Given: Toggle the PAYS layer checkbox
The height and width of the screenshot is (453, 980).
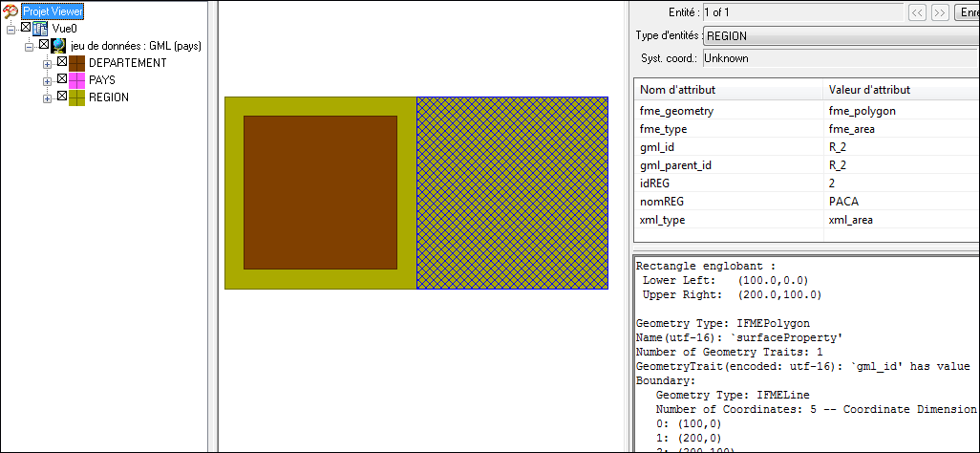Looking at the screenshot, I should tap(62, 79).
